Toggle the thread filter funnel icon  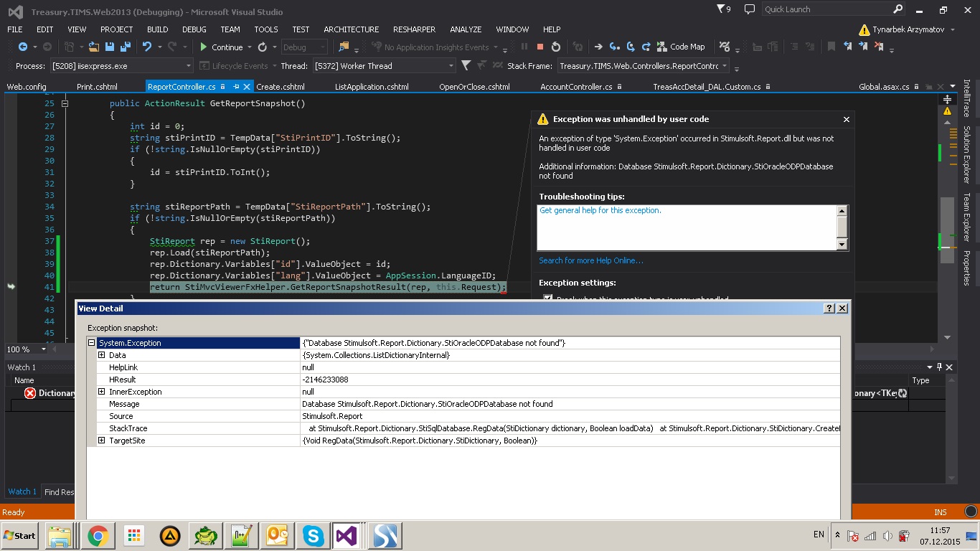tap(466, 65)
